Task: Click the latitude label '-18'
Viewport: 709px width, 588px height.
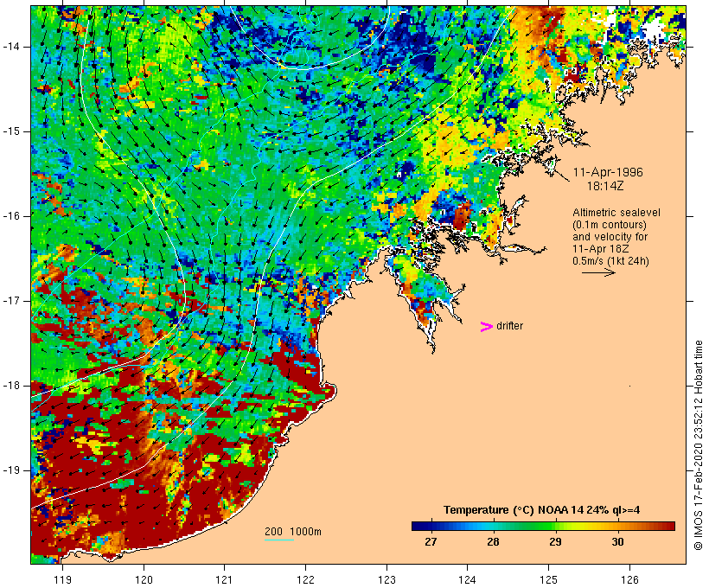Action: (11, 386)
